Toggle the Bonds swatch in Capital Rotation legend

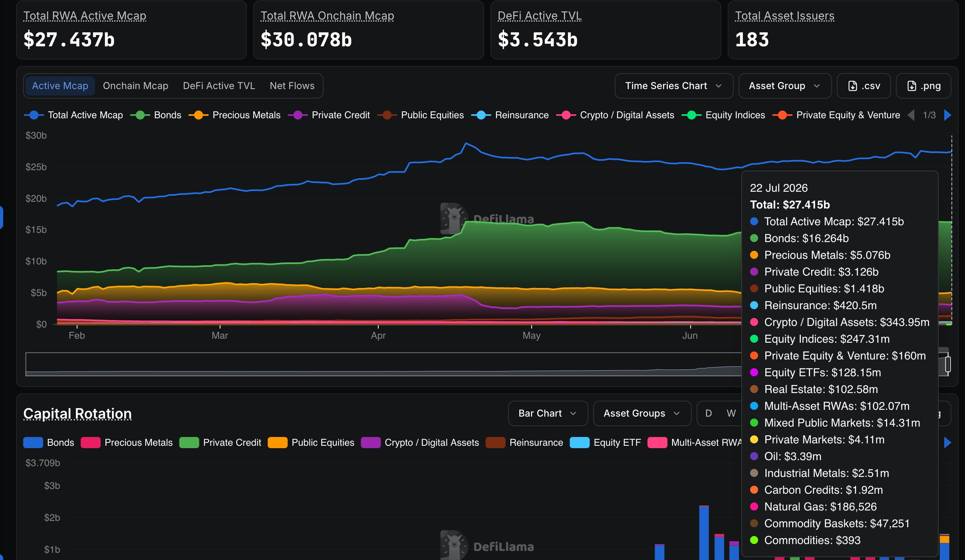click(33, 443)
